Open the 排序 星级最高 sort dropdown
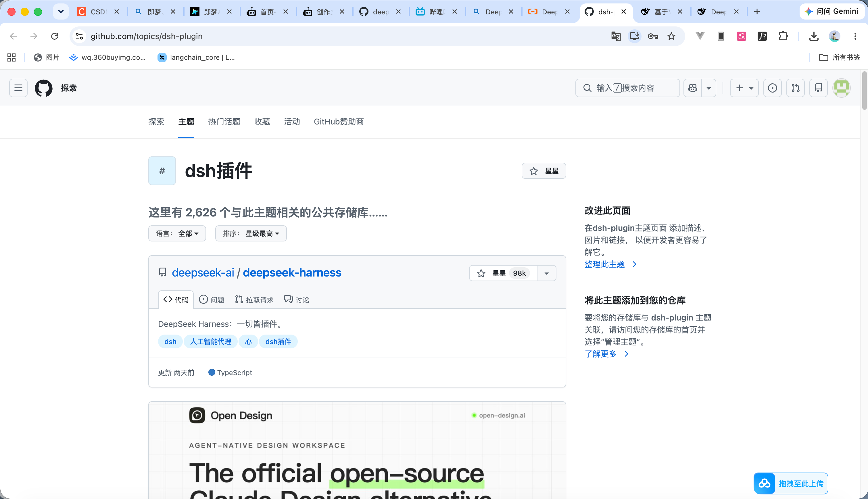The image size is (868, 499). (x=251, y=233)
